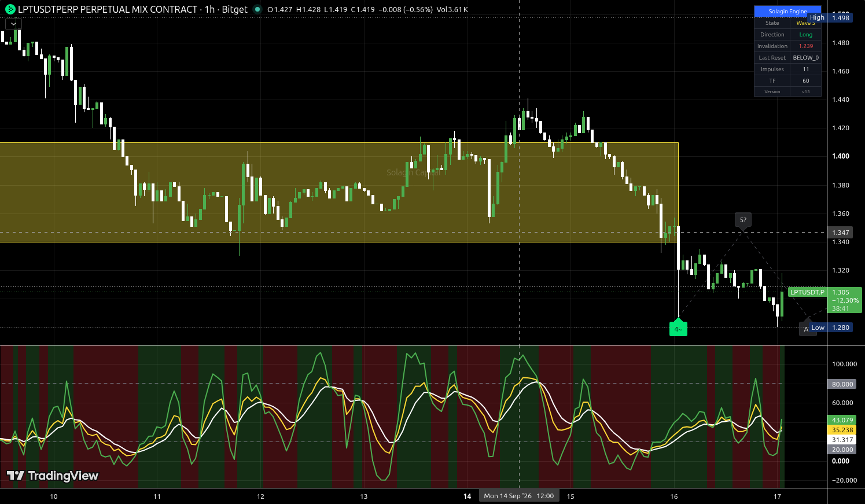Image resolution: width=865 pixels, height=504 pixels.
Task: Click the 'TF' row label
Action: click(772, 81)
